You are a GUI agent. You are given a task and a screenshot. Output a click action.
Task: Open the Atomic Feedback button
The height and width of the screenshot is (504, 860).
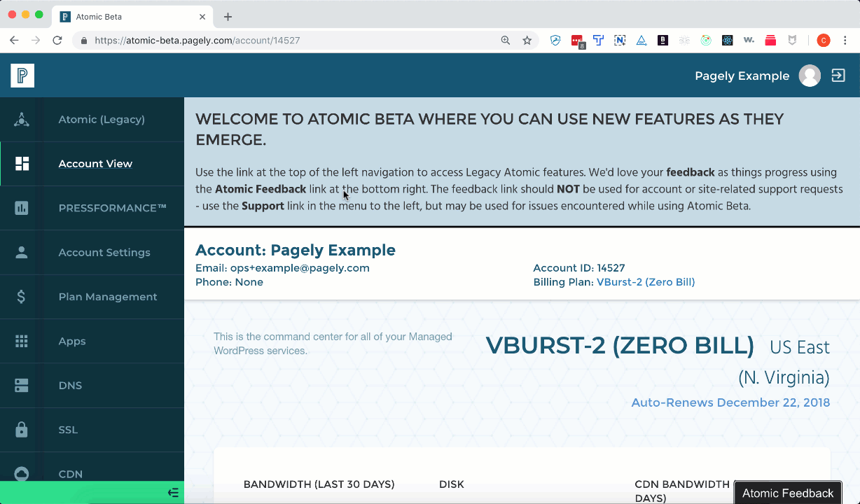(788, 493)
